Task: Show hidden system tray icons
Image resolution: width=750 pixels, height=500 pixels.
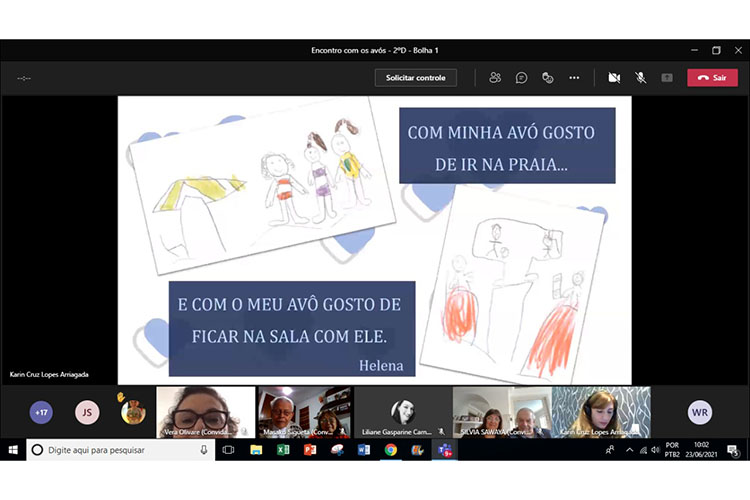Action: point(629,450)
